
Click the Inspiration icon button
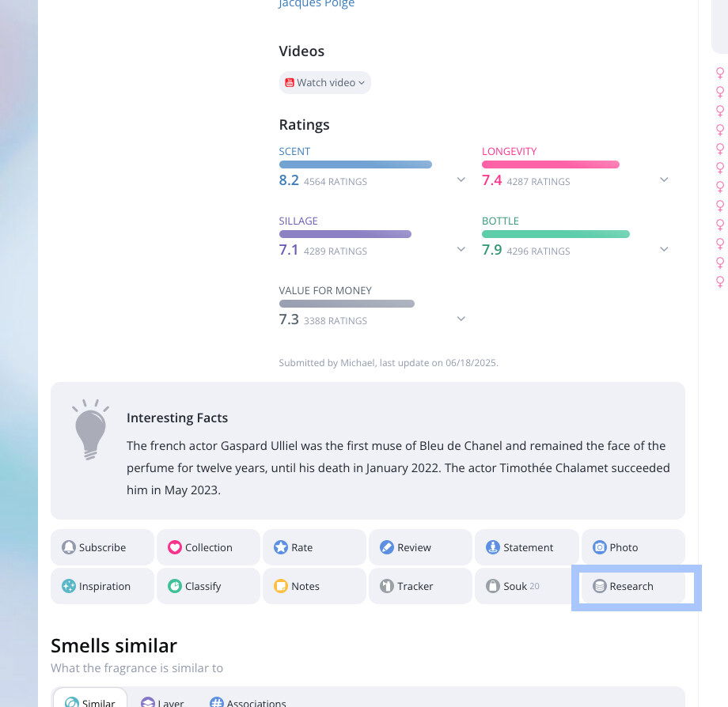click(x=69, y=586)
